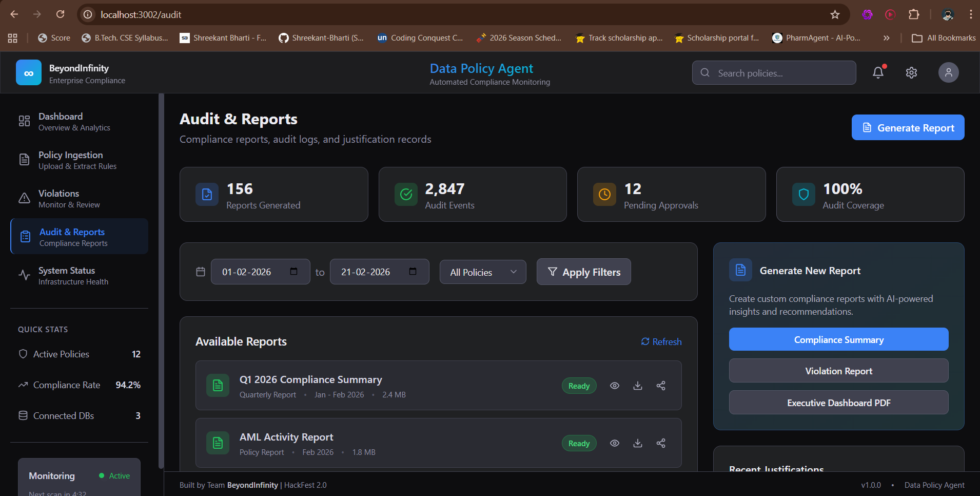Navigate to Violations Monitor & Review
This screenshot has height=496, width=980.
(x=79, y=199)
